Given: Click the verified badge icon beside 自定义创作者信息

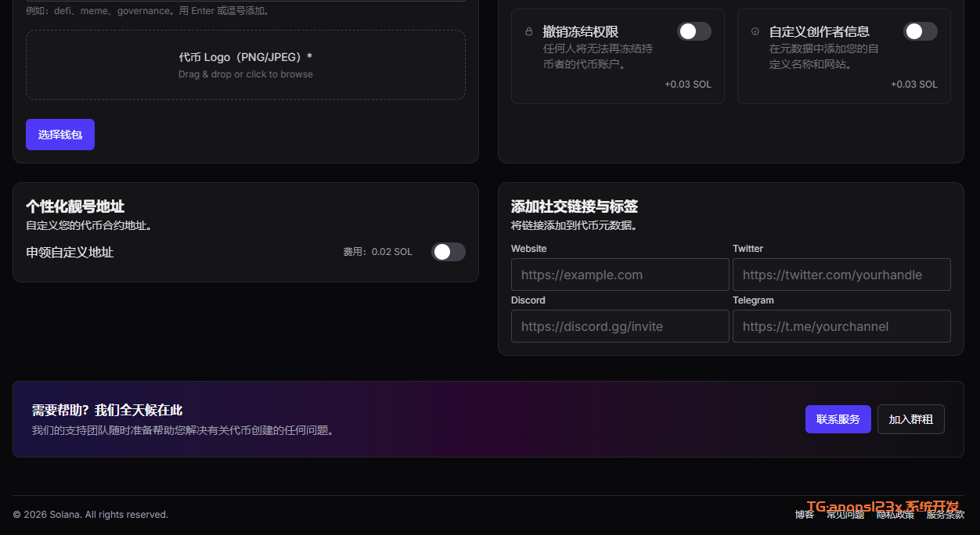Looking at the screenshot, I should click(755, 32).
